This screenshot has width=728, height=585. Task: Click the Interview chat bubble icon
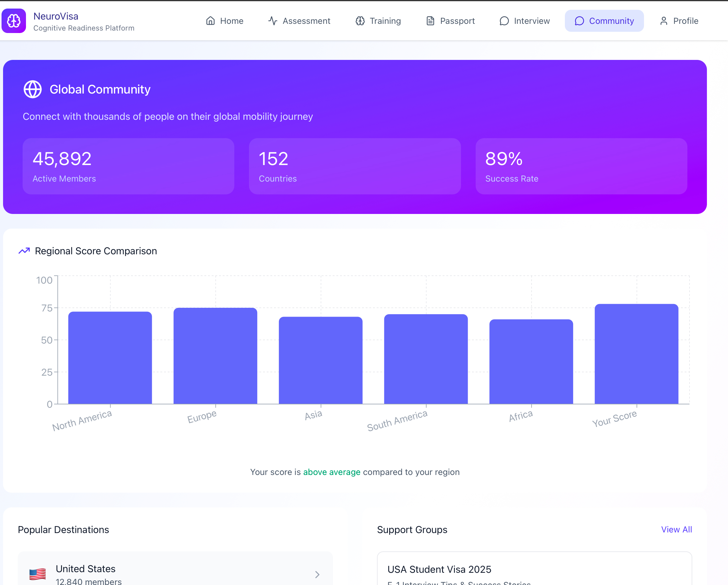[504, 21]
